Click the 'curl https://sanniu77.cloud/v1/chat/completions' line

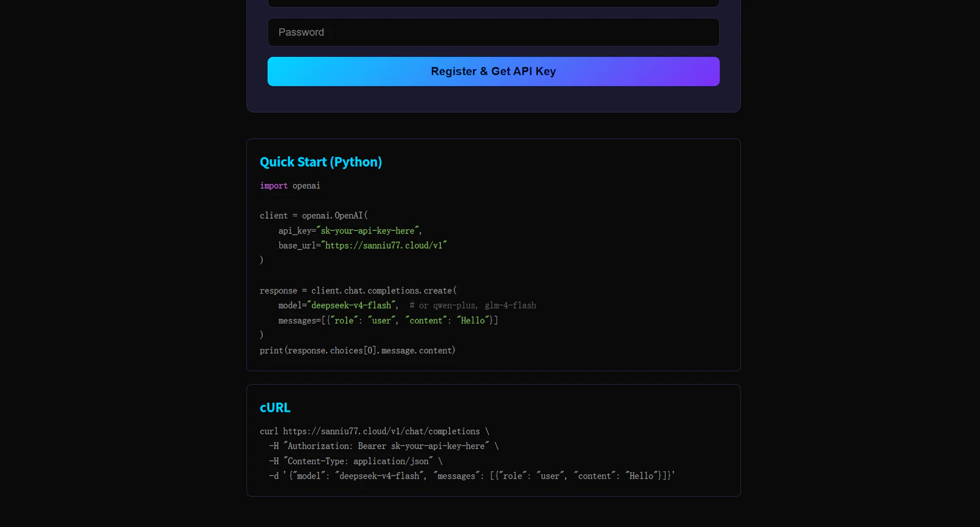(374, 431)
